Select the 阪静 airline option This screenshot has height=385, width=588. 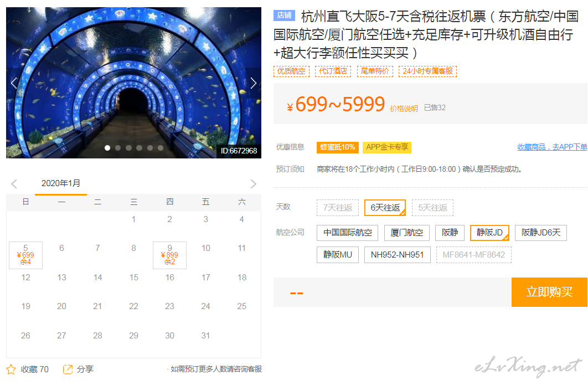450,233
